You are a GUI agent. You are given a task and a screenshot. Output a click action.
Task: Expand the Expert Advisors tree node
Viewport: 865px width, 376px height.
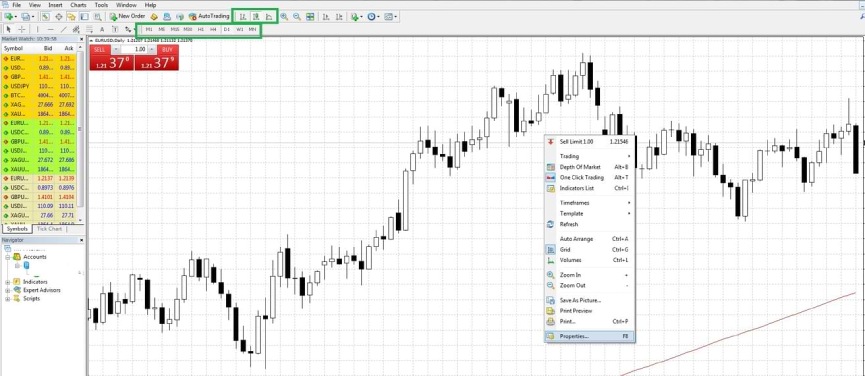[8, 290]
